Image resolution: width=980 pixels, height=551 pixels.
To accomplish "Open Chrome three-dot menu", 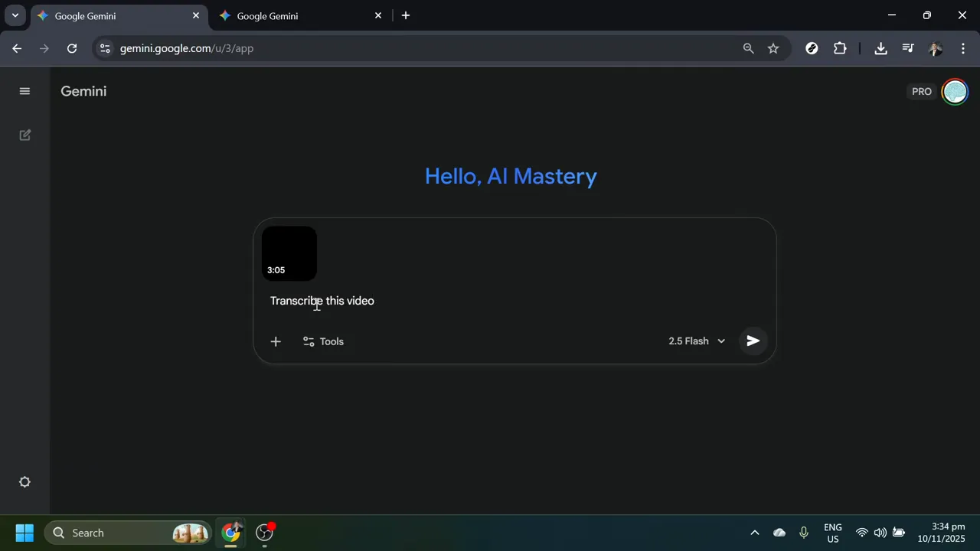I will click(962, 48).
